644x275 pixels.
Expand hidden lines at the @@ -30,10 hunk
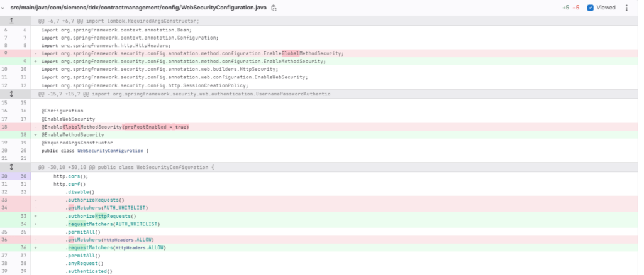(x=11, y=167)
